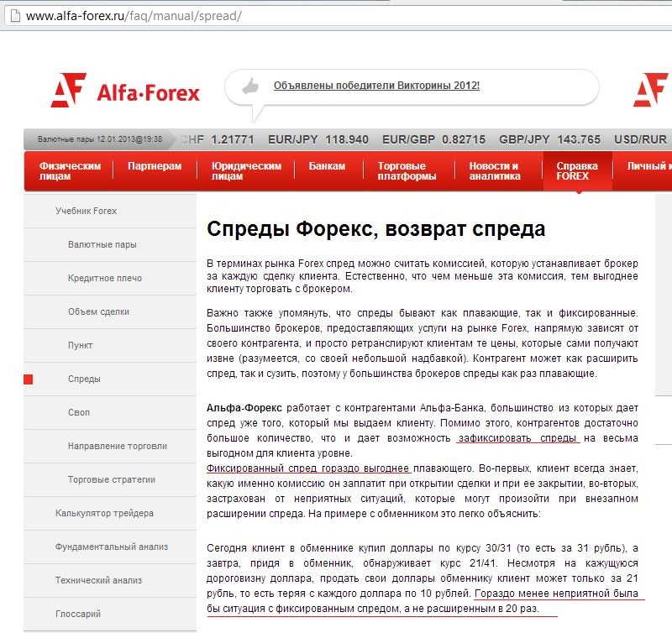Click the page icon in the address bar

[12, 16]
